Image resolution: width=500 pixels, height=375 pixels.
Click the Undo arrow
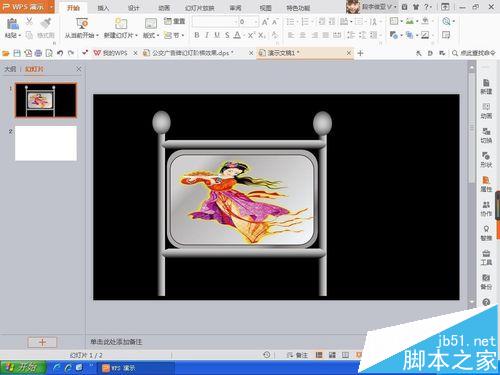click(60, 53)
